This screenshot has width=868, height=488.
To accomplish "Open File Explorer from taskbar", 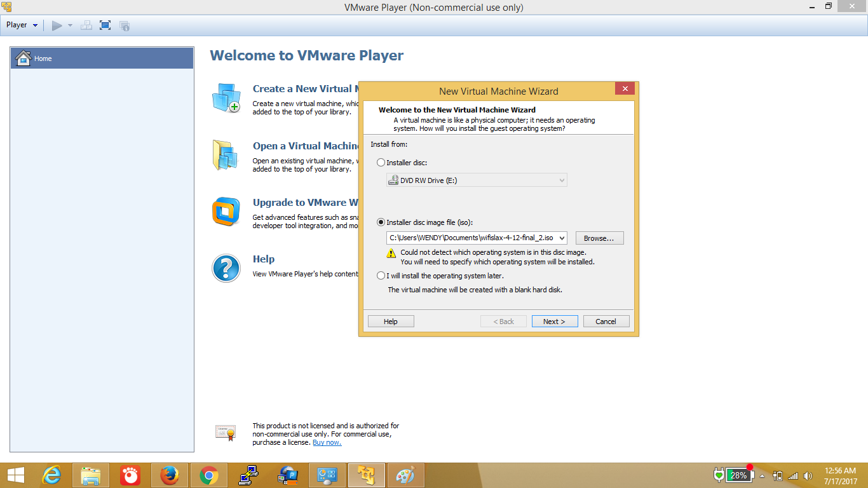I will point(91,475).
